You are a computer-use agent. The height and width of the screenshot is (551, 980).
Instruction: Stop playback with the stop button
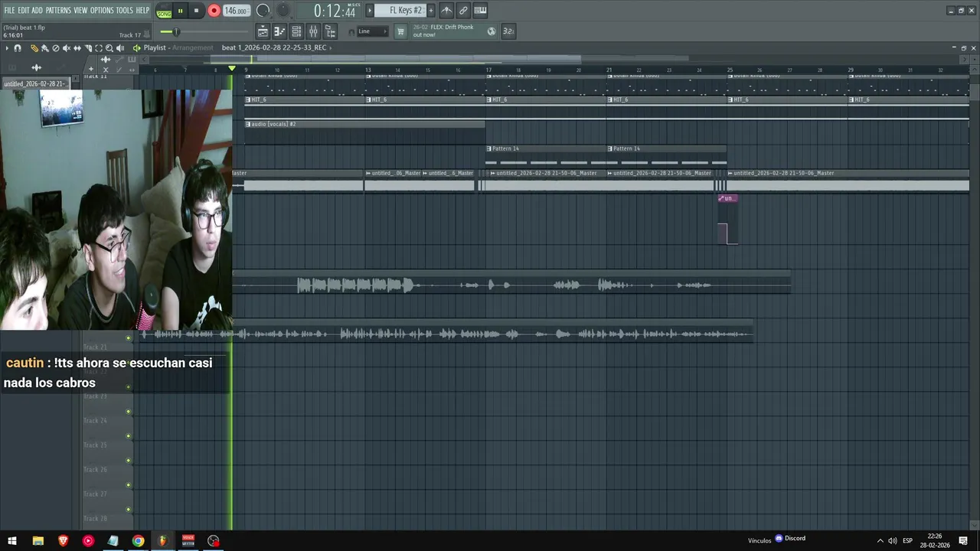coord(196,11)
